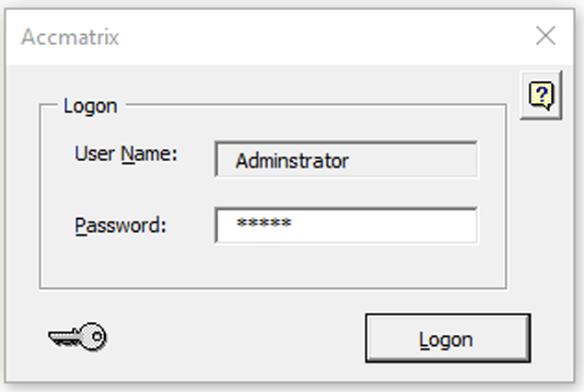Click the Logon group box caption
This screenshot has width=584, height=392.
[x=90, y=106]
